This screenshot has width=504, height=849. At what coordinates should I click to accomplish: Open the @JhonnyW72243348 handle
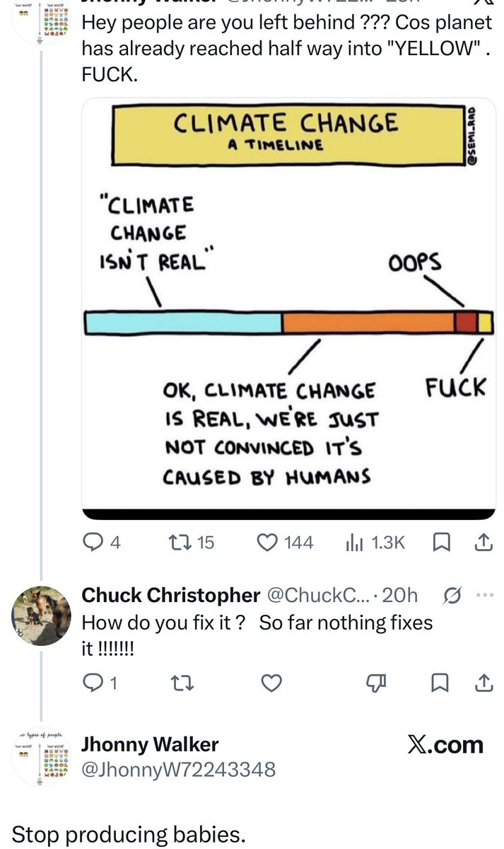pos(179,770)
